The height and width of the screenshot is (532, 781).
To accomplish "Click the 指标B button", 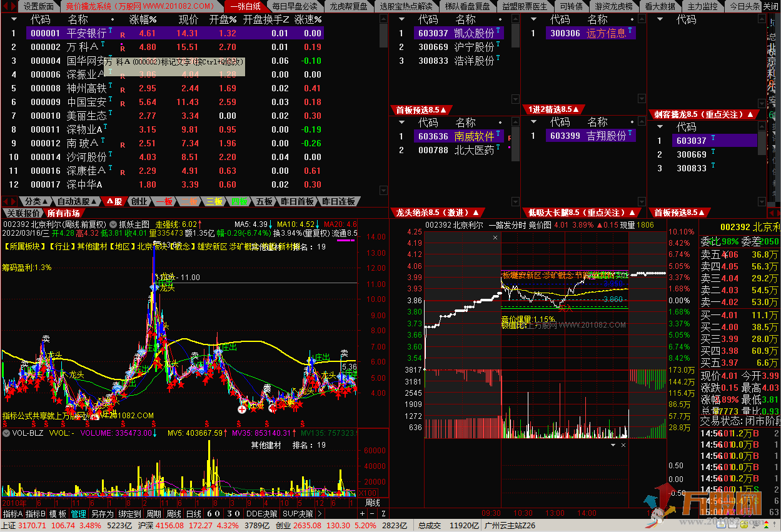I will [x=35, y=513].
